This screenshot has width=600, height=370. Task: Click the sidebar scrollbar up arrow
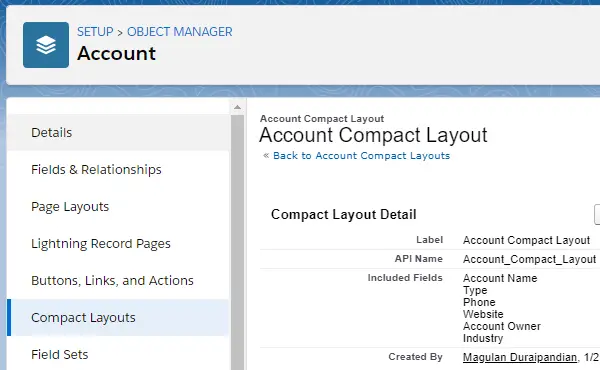(x=237, y=107)
